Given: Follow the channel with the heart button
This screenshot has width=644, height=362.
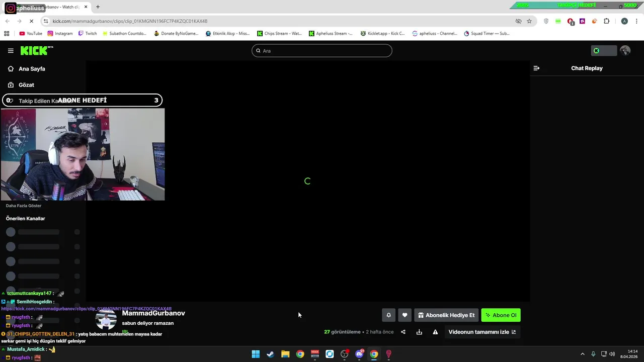Looking at the screenshot, I should point(405,315).
